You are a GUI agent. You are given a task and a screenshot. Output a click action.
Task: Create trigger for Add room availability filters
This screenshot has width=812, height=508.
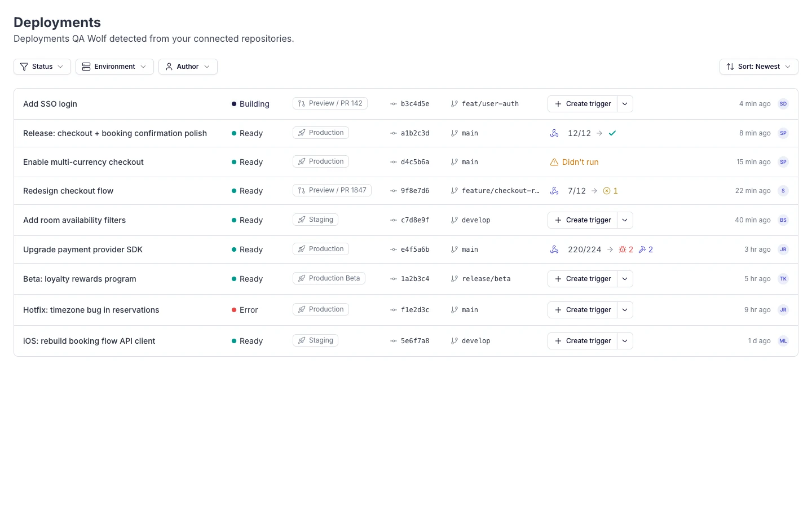582,220
